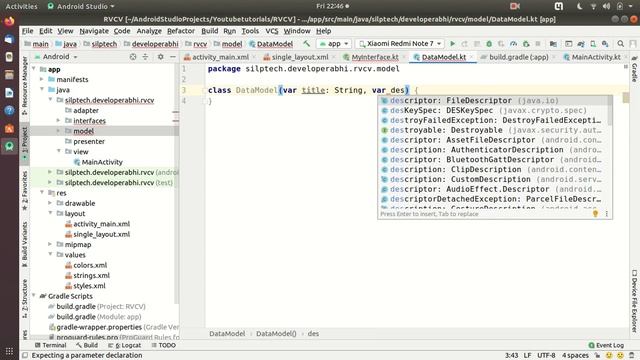Click the Debug app bug icon

click(489, 44)
